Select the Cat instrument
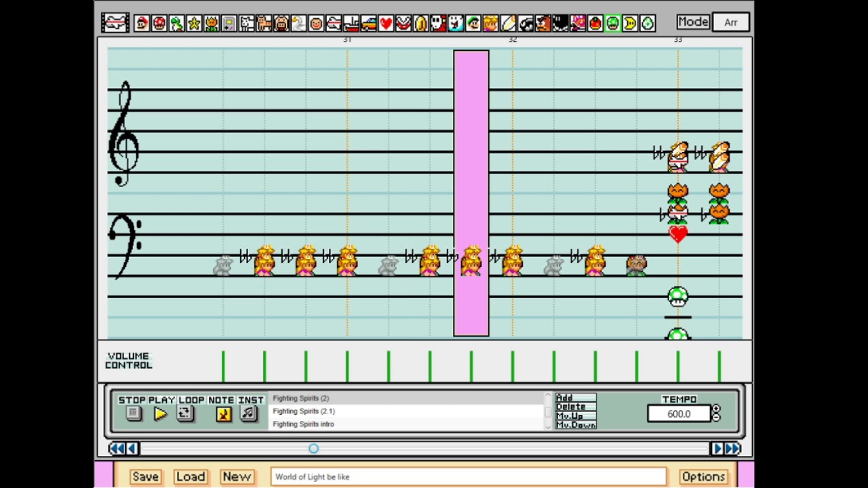The width and height of the screenshot is (868, 488). [264, 24]
